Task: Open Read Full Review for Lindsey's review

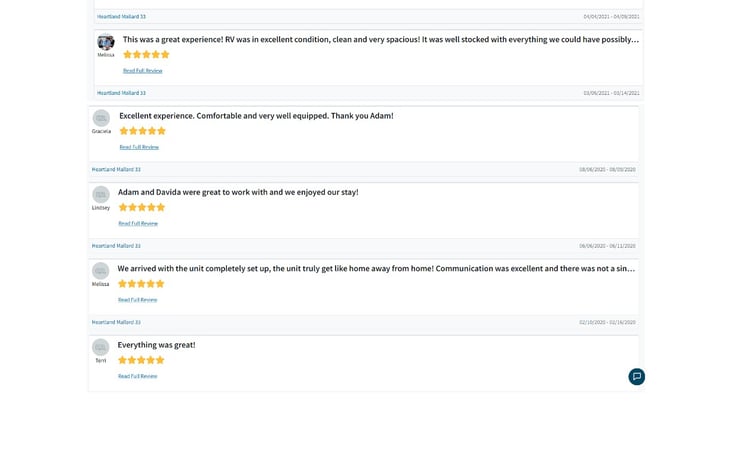Action: click(138, 223)
